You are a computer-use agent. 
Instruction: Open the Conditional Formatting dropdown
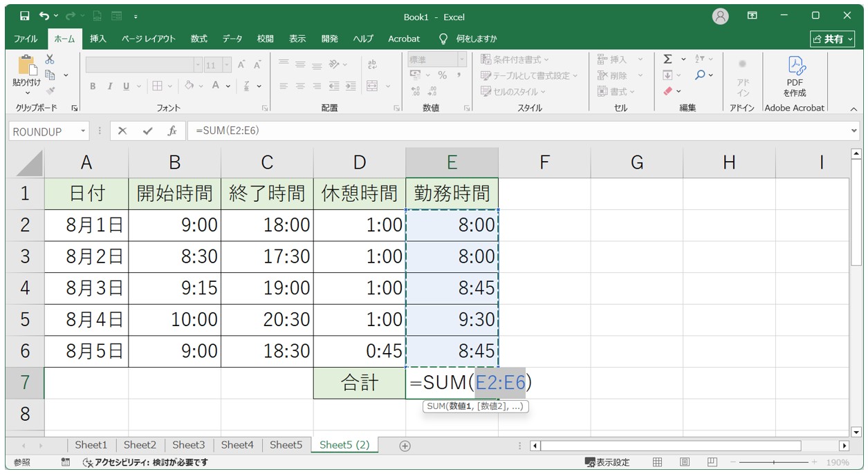click(515, 59)
